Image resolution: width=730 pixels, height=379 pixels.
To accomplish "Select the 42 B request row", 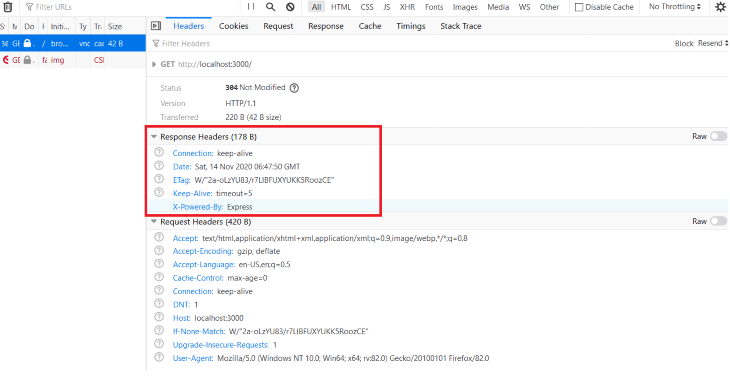I will pyautogui.click(x=73, y=43).
